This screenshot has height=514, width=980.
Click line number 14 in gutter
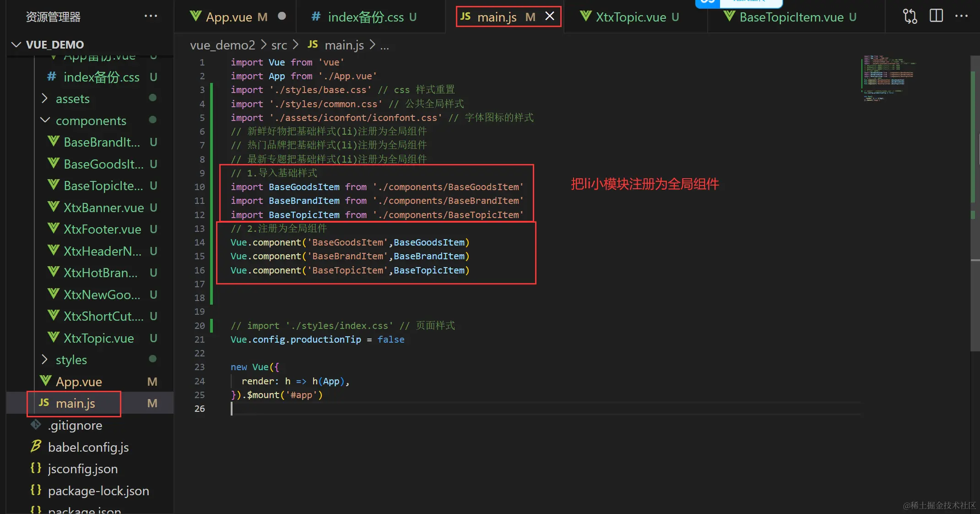(200, 242)
